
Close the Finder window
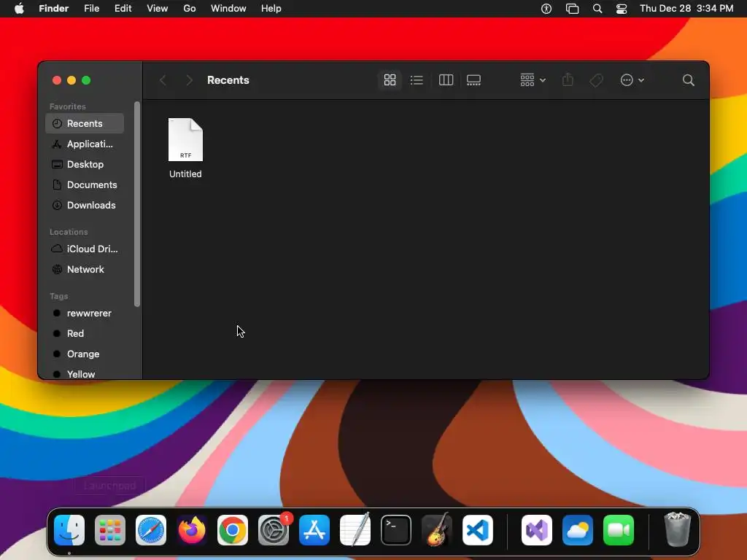(x=57, y=80)
